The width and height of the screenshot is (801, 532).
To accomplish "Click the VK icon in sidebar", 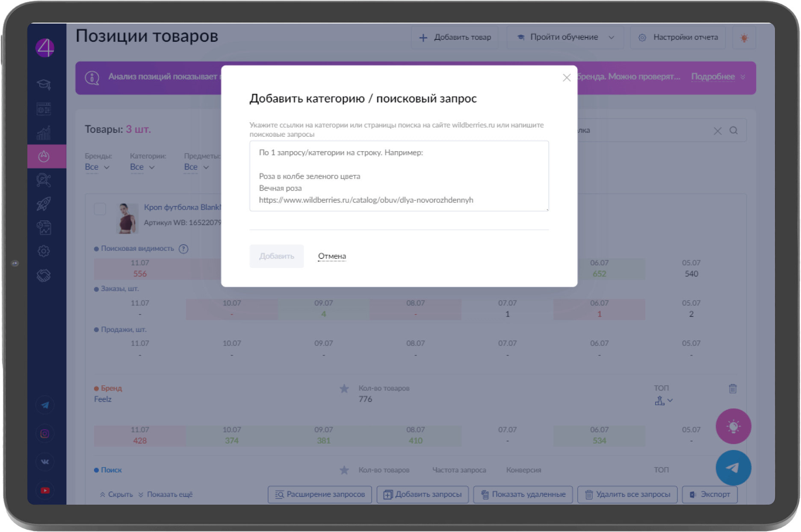I will 45,462.
